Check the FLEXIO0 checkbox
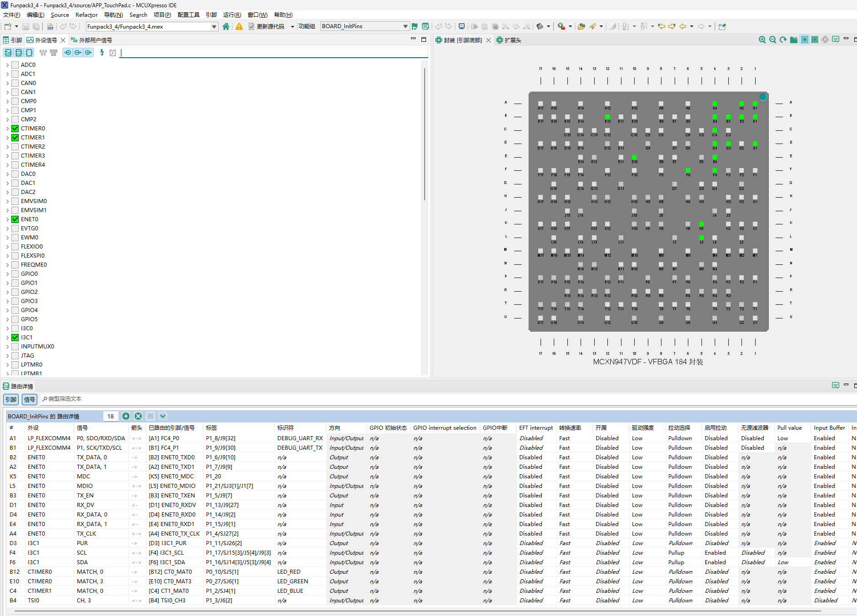The width and height of the screenshot is (857, 616). coord(15,247)
